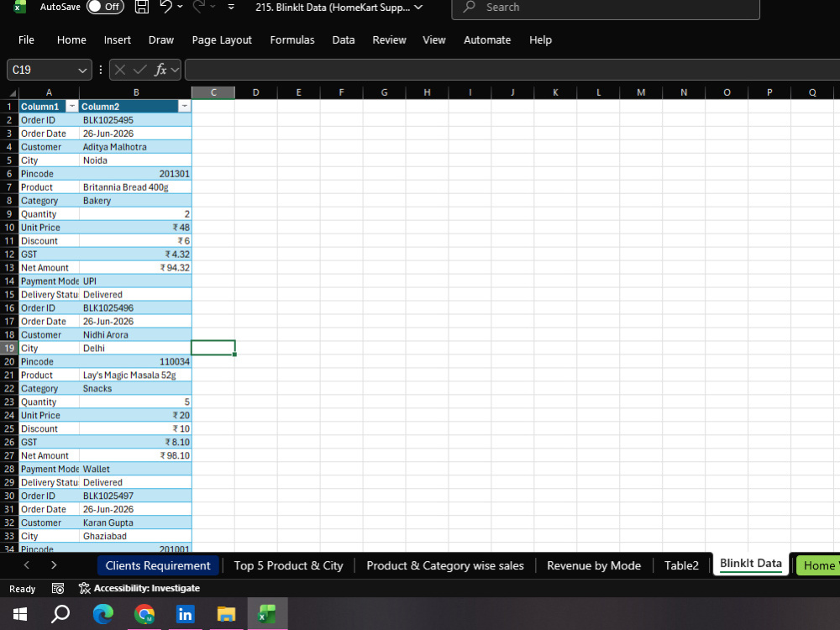Screen dimensions: 840x630
Task: Switch to Clients Requirement sheet tab
Action: point(158,565)
